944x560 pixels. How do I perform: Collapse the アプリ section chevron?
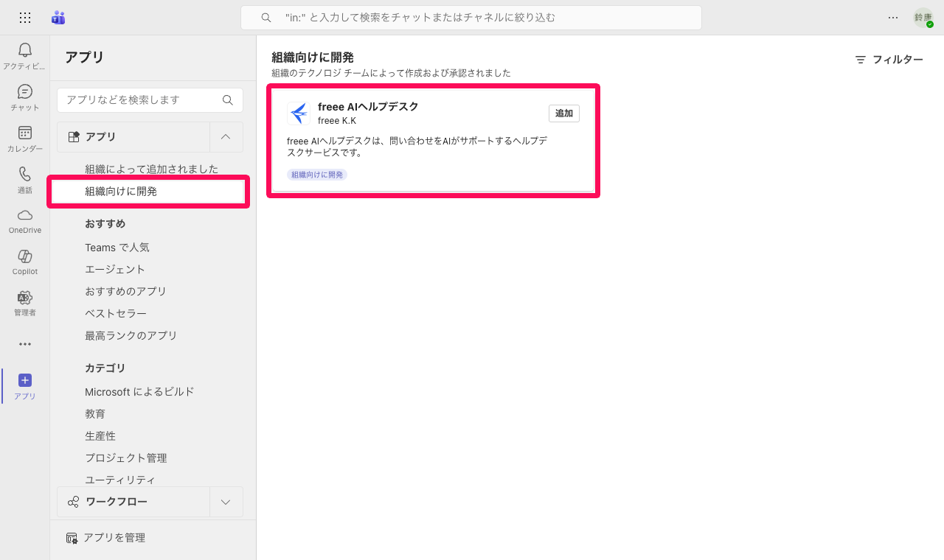click(x=226, y=136)
